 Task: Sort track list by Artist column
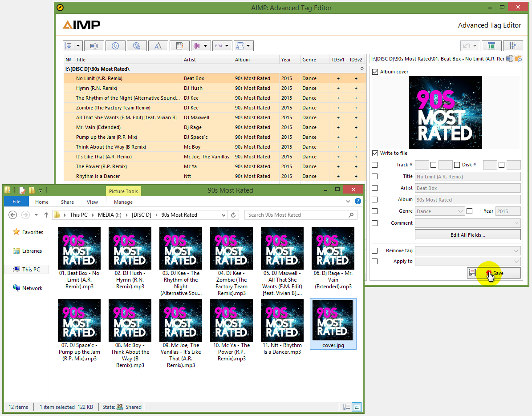click(x=207, y=59)
